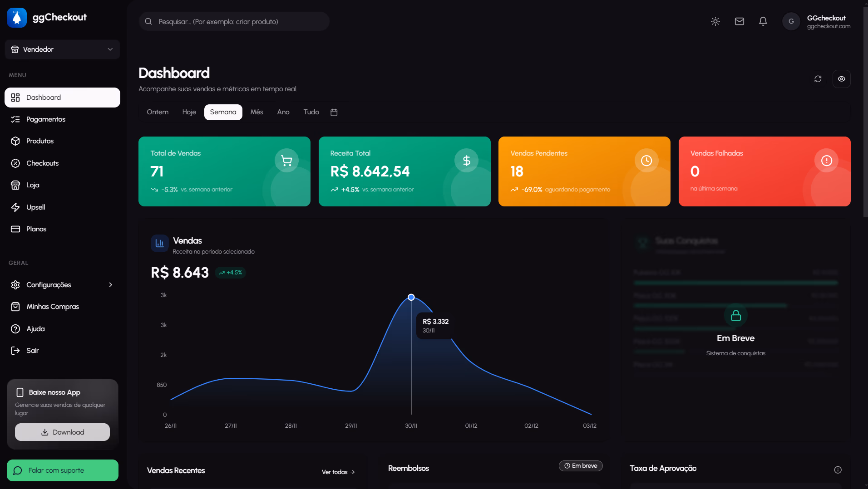Screen dimensions: 868x489
Task: Click the Download app button
Action: pyautogui.click(x=62, y=432)
